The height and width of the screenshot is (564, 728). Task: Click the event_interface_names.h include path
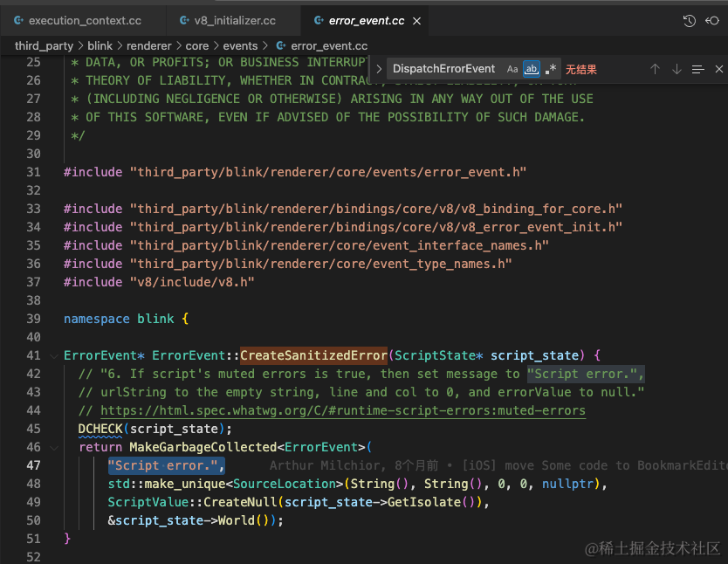pos(340,245)
